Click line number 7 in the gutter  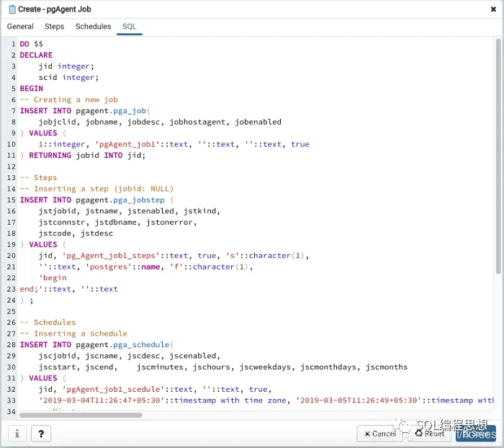click(x=13, y=111)
